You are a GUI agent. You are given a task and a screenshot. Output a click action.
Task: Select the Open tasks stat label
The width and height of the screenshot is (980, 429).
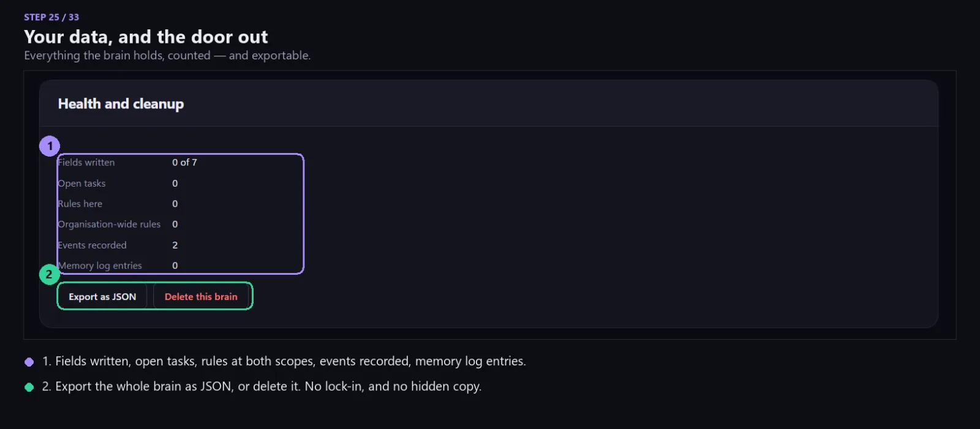[81, 183]
